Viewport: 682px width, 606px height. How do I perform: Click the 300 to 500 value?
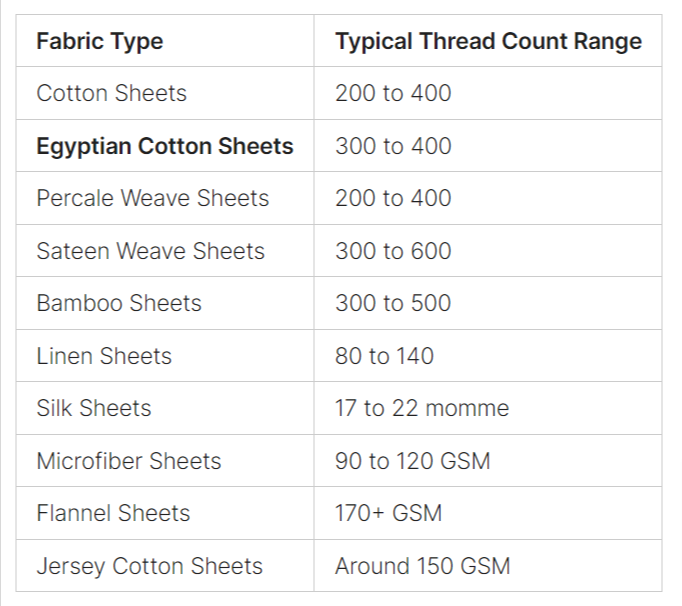[x=393, y=304]
